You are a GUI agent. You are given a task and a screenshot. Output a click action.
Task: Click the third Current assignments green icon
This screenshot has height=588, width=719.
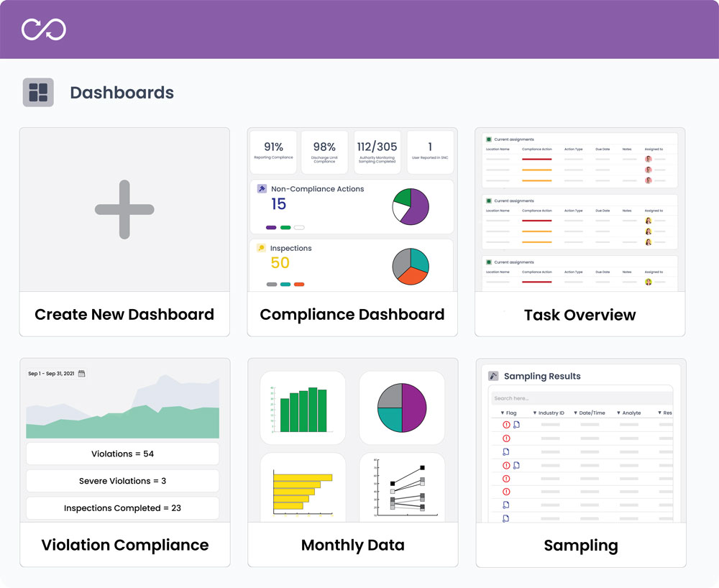[x=489, y=262]
